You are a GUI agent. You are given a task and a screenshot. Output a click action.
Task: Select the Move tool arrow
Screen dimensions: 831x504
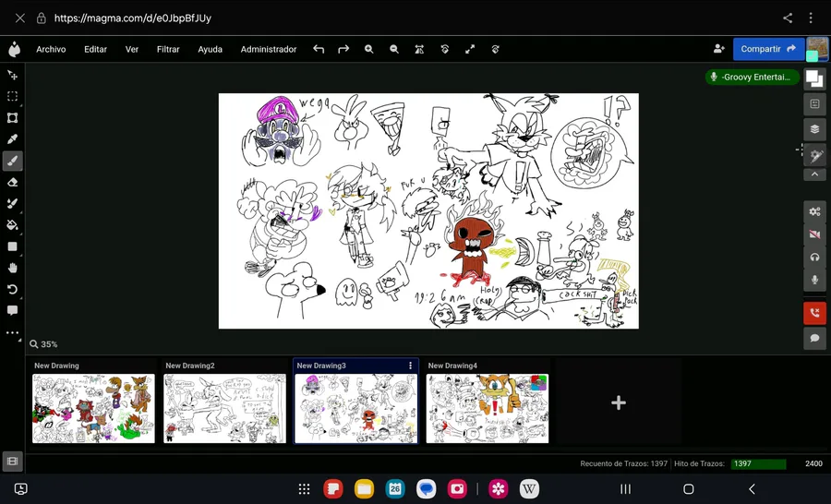coord(12,76)
